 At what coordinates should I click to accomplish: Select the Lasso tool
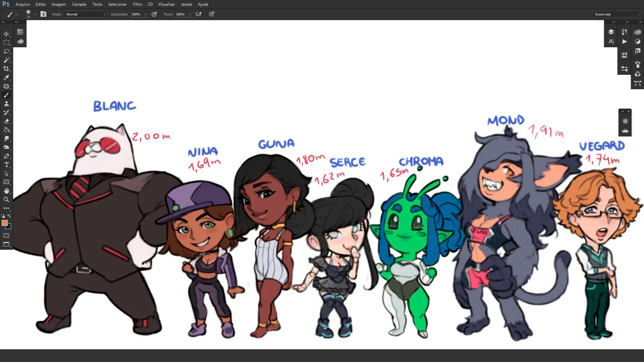click(x=7, y=51)
